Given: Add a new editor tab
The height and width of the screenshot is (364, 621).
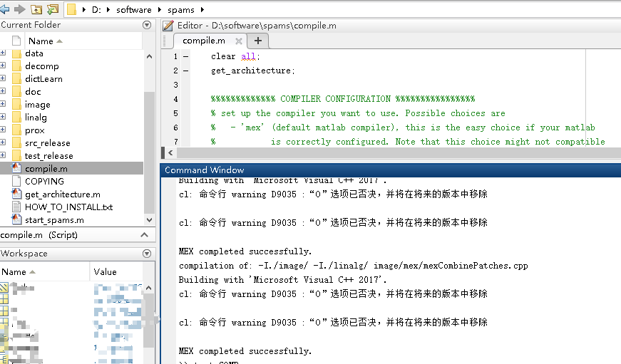Looking at the screenshot, I should point(258,41).
